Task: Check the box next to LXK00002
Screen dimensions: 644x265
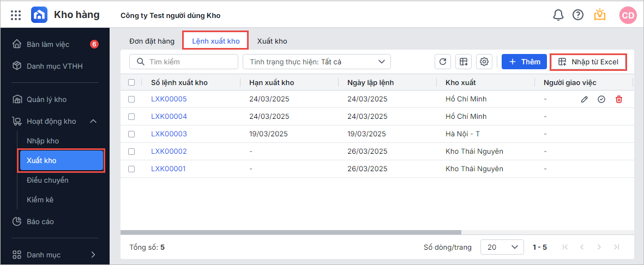Action: [x=131, y=152]
